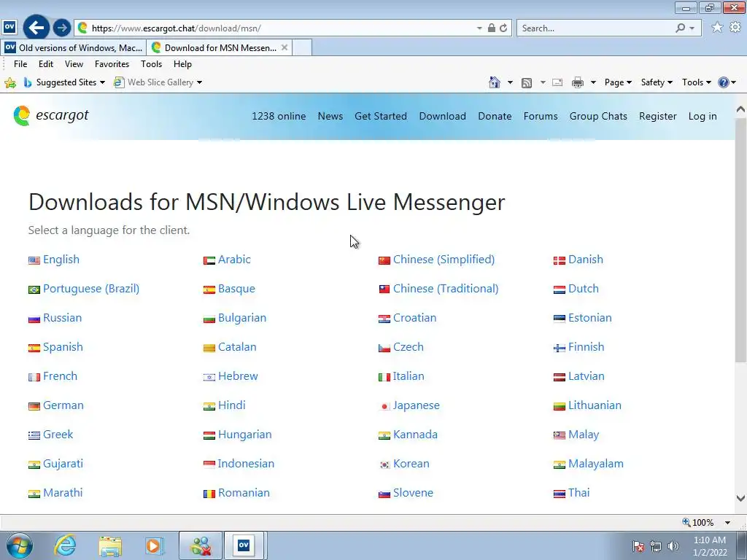The height and width of the screenshot is (560, 747).
Task: Click the security padlock icon
Action: 492,28
